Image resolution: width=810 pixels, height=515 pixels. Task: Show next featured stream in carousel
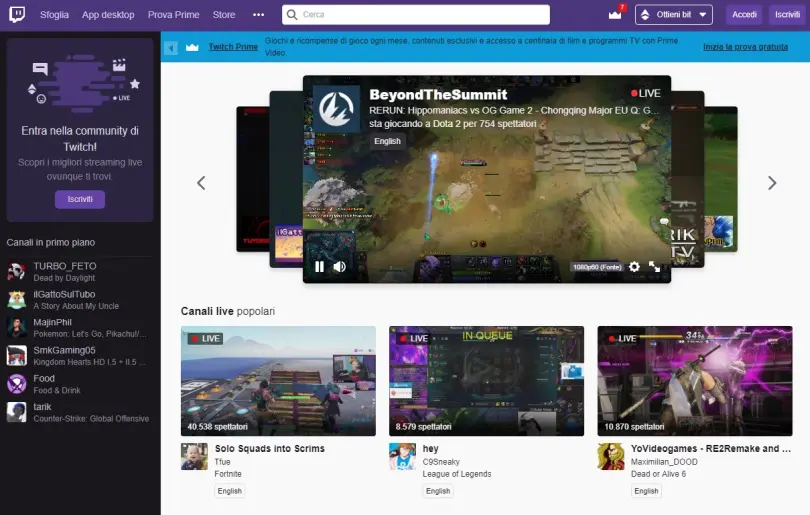point(772,183)
